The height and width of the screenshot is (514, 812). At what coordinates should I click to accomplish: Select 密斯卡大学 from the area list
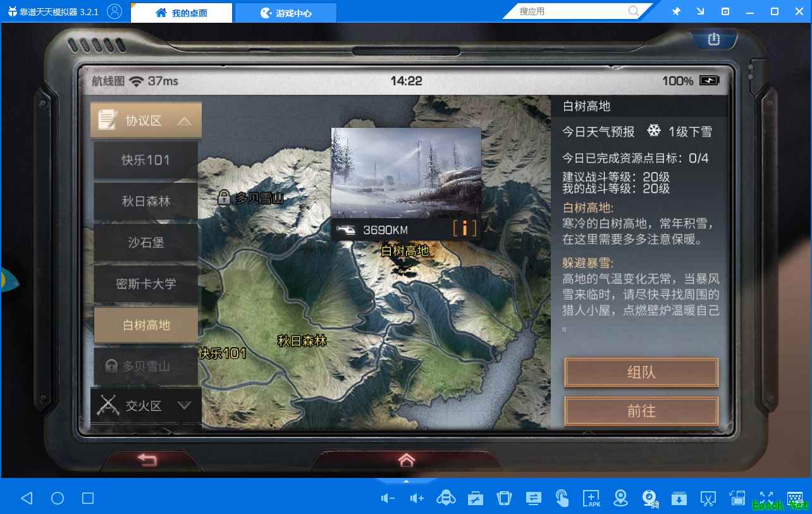[146, 284]
